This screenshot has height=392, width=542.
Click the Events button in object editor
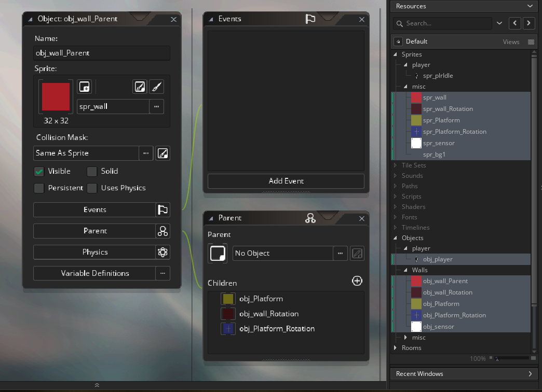tap(94, 209)
